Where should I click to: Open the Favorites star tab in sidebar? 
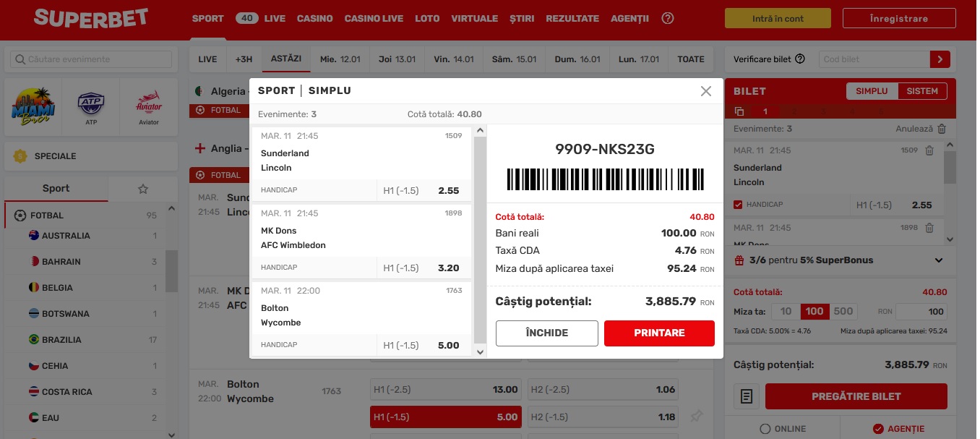143,189
